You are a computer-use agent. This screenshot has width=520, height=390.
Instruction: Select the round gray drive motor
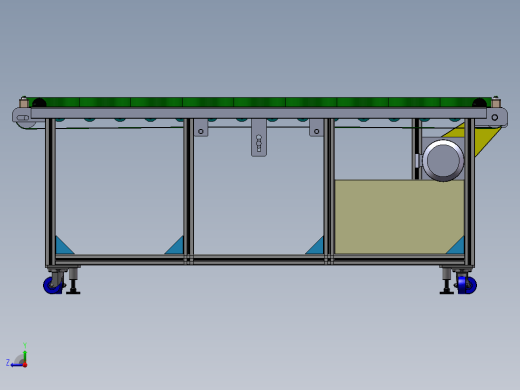pos(443,161)
